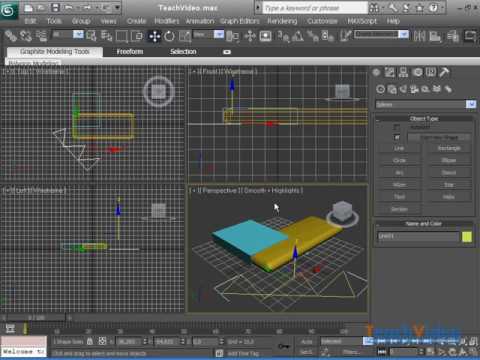Open the Select by Name dialog
The height and width of the screenshot is (360, 480).
click(x=106, y=36)
